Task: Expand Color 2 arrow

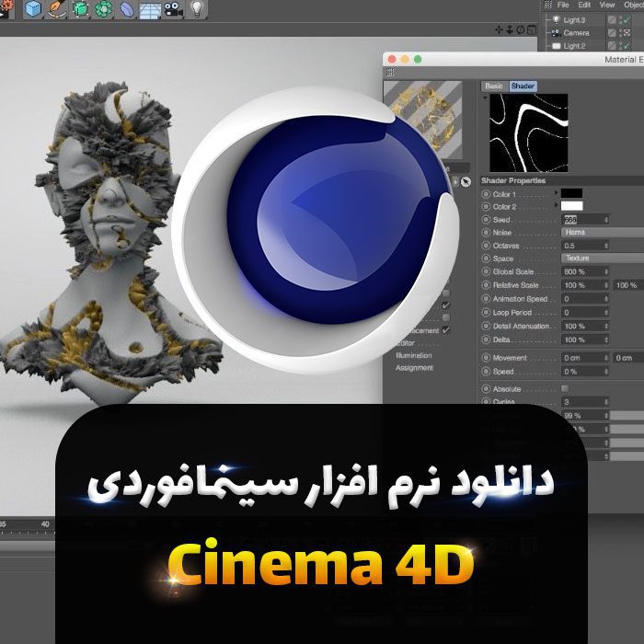Action: 557,204
